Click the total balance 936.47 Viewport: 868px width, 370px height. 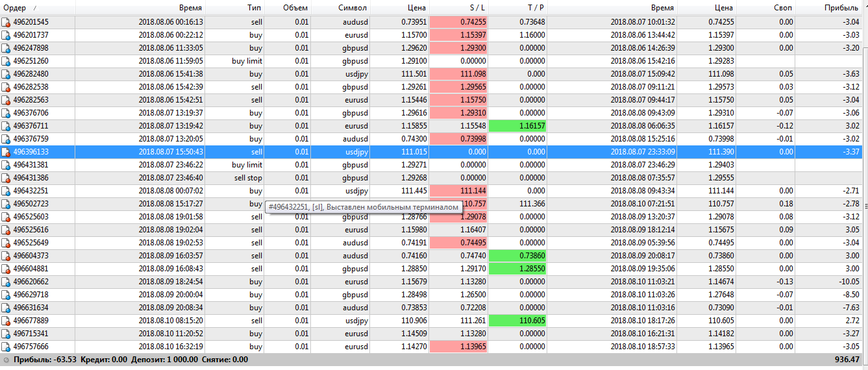point(848,360)
